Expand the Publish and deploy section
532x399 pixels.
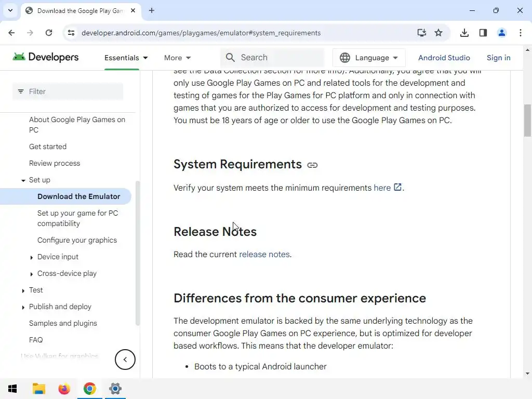23,308
